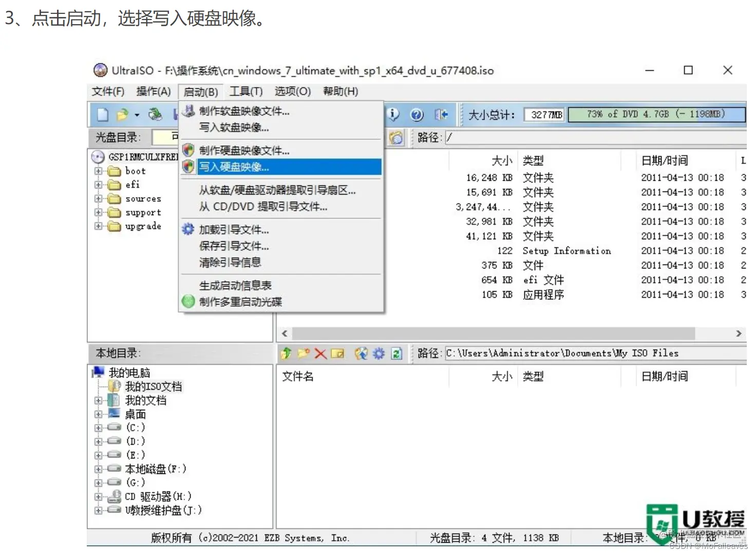This screenshot has width=756, height=554.
Task: Click the scrollbar left arrow
Action: point(285,333)
